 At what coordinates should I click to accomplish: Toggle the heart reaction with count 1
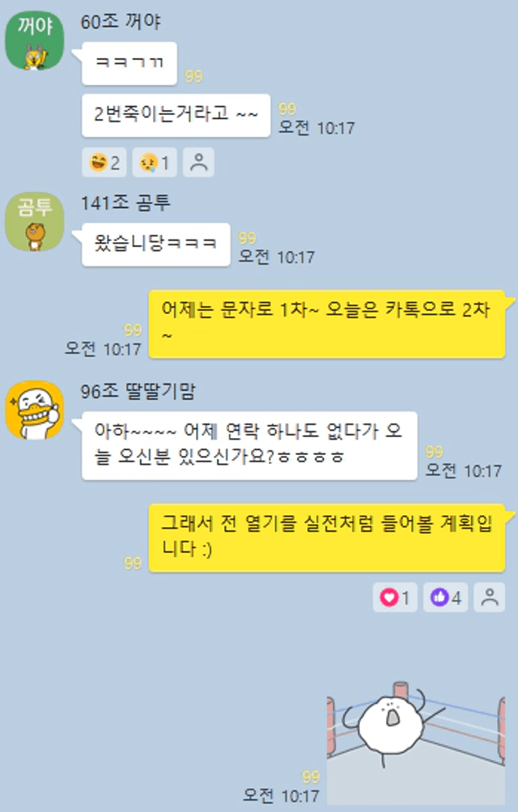point(395,597)
